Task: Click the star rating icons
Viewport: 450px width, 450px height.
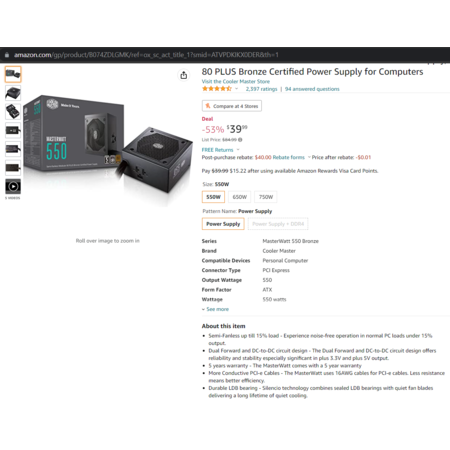Action: (217, 89)
